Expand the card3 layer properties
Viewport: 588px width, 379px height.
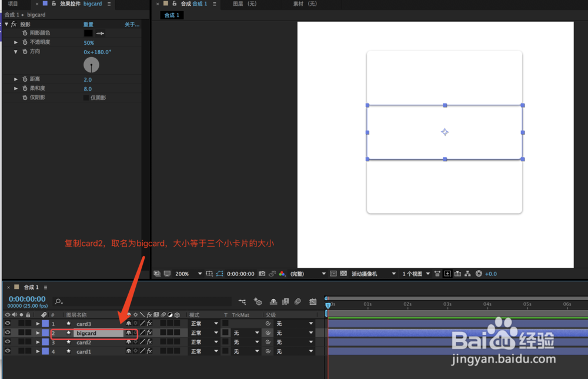coord(38,324)
